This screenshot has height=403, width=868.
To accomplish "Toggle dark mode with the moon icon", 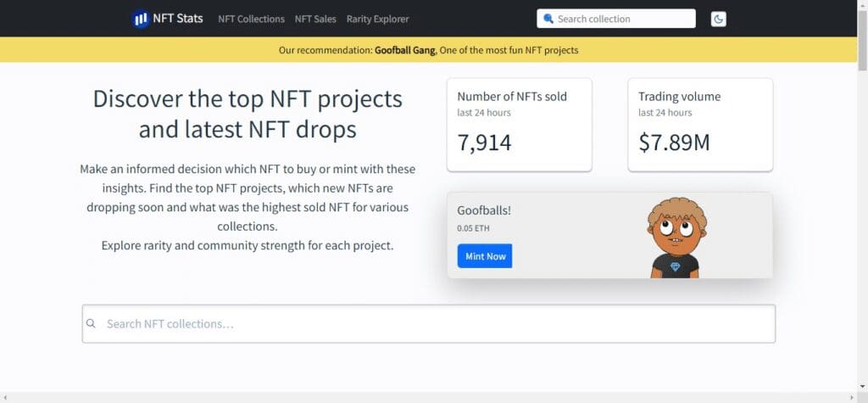I will click(718, 19).
